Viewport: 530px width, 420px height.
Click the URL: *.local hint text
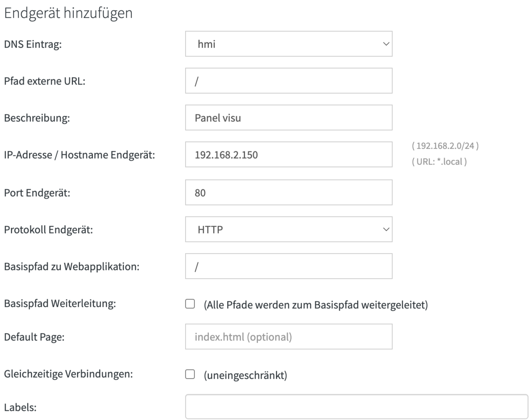tap(440, 162)
